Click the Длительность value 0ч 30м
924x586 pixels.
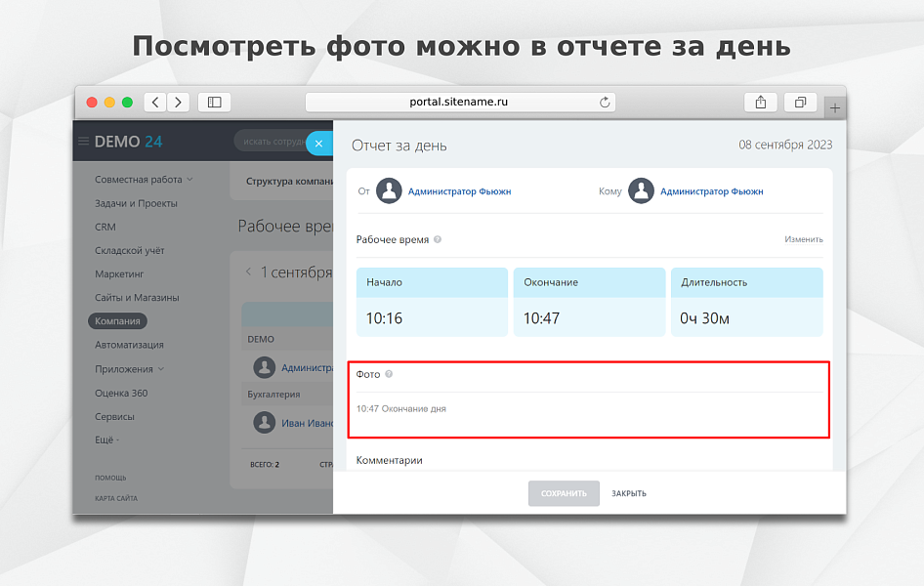point(705,318)
